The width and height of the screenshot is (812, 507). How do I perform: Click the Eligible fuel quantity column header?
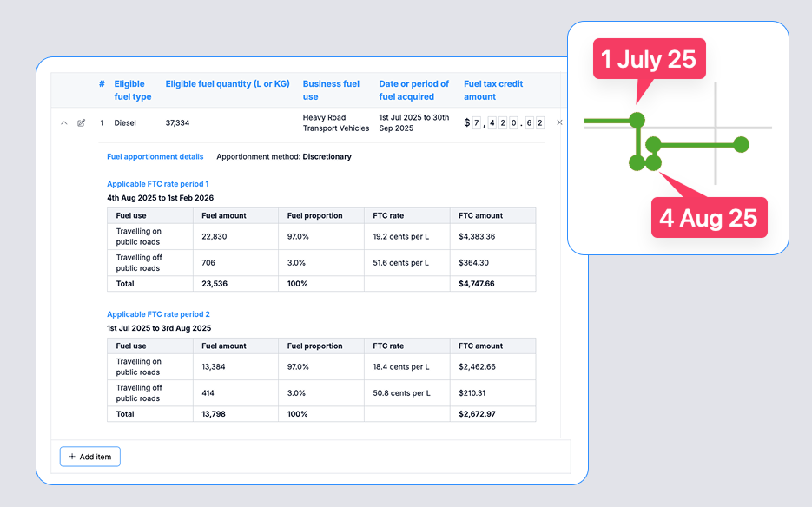(x=228, y=84)
